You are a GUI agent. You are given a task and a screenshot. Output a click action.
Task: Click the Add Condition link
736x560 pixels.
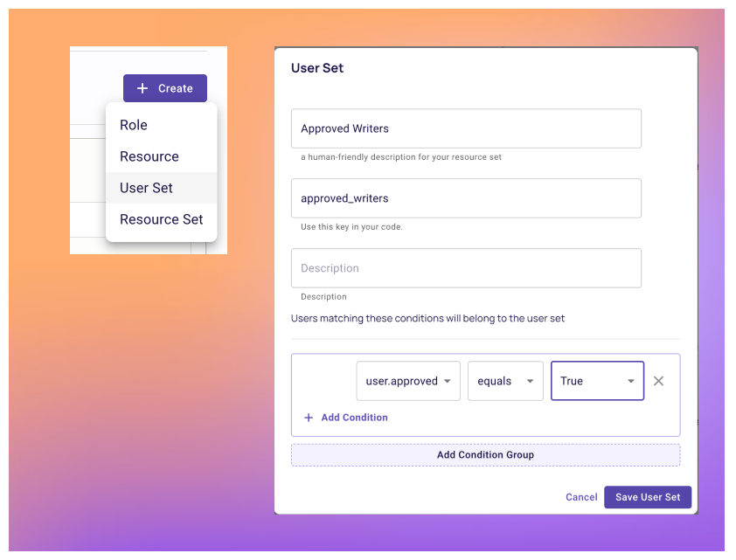tap(353, 418)
